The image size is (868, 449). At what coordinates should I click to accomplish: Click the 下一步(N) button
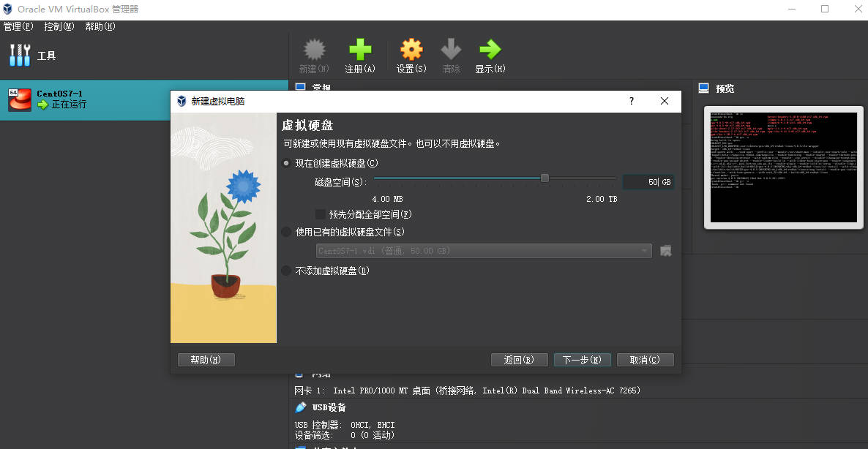pyautogui.click(x=583, y=360)
